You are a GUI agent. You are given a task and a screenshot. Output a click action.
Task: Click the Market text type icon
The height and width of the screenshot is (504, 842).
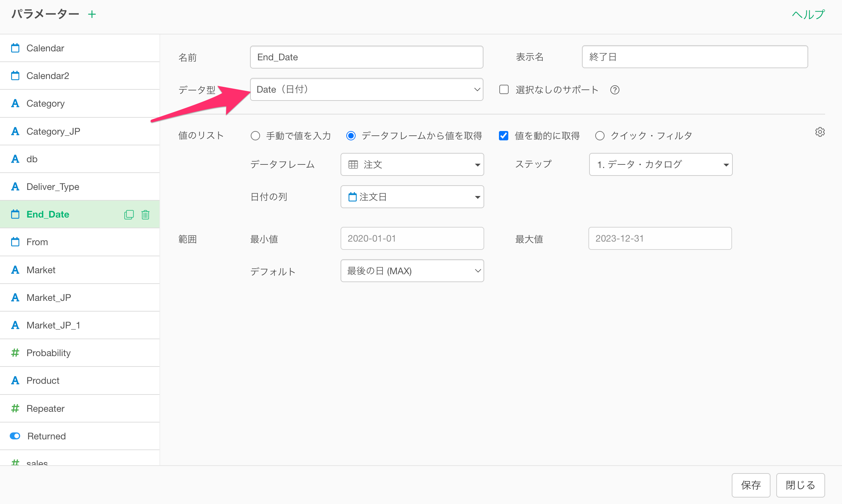tap(15, 270)
